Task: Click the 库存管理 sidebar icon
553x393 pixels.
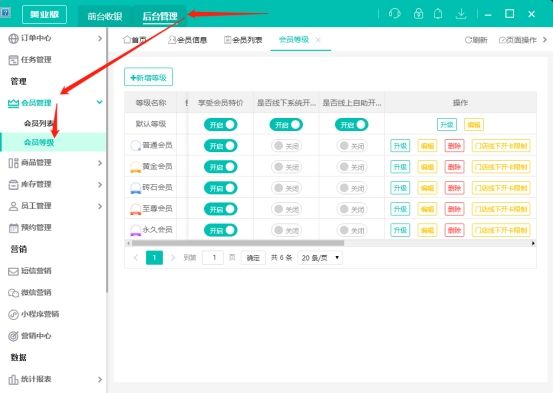Action: click(x=13, y=185)
